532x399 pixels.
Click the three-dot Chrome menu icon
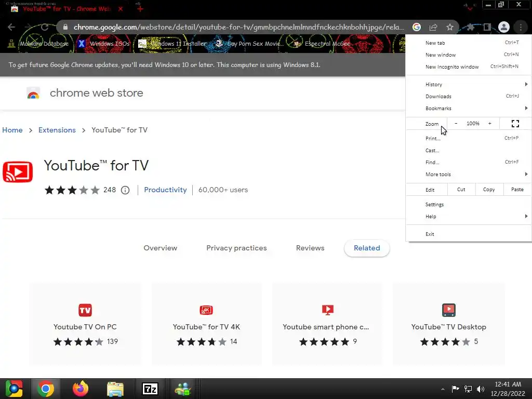[x=521, y=27]
